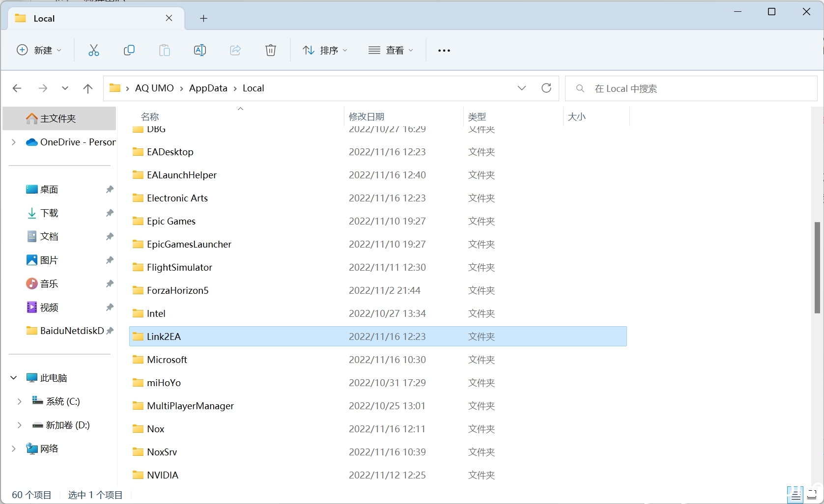Click the search magnifier icon

[580, 88]
